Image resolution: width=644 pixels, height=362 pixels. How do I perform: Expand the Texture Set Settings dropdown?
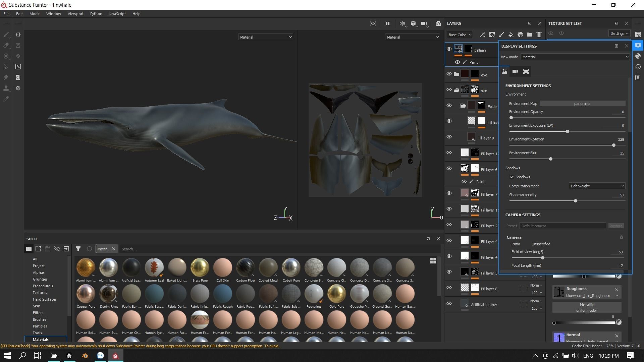tap(619, 34)
